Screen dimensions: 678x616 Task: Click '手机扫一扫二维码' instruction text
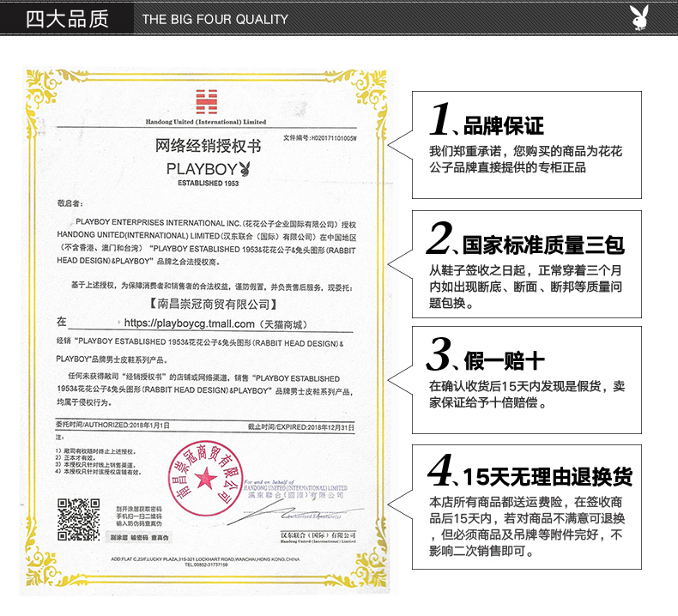139,516
